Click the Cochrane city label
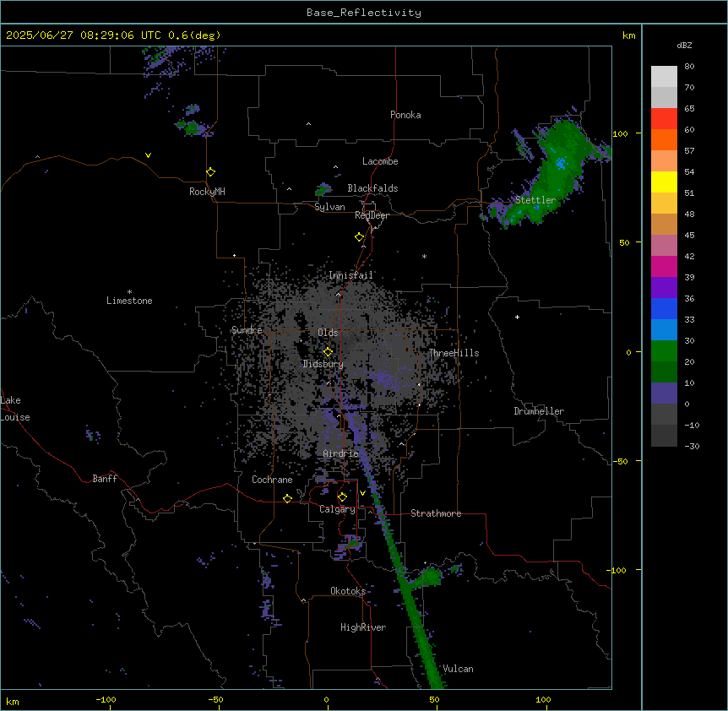 coord(272,480)
